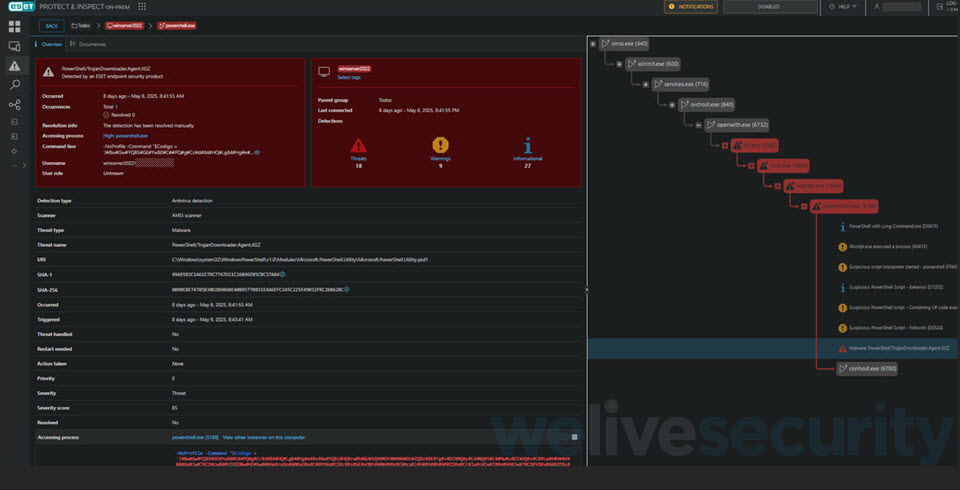Click winserver2022 breadcrumb tag
This screenshot has width=960, height=490.
(124, 26)
